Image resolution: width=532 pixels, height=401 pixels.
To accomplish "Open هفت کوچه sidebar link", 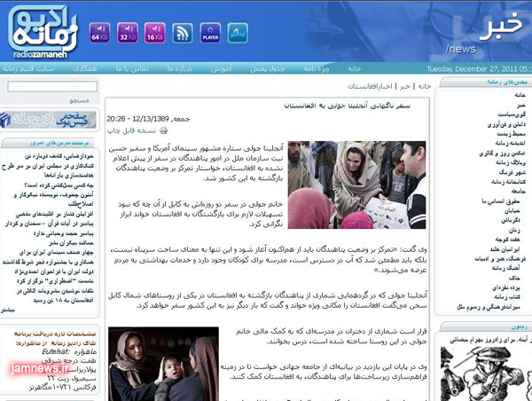I will (507, 240).
